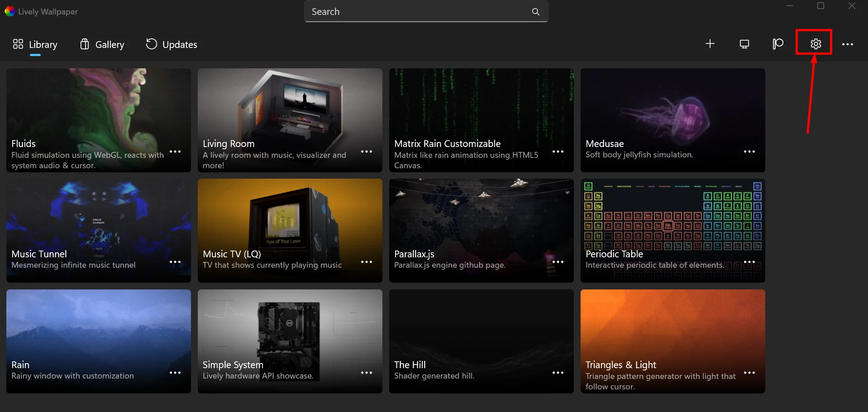Viewport: 868px width, 412px height.
Task: Click the Updates history icon
Action: (151, 44)
